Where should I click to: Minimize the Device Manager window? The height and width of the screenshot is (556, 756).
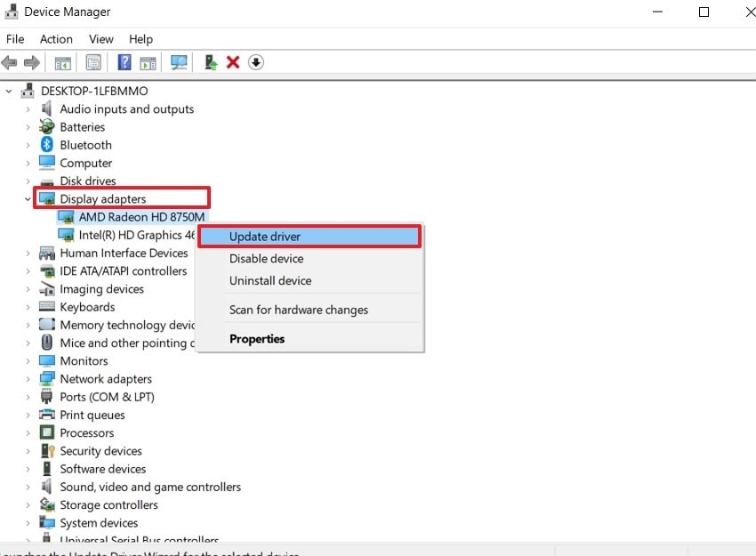[657, 12]
